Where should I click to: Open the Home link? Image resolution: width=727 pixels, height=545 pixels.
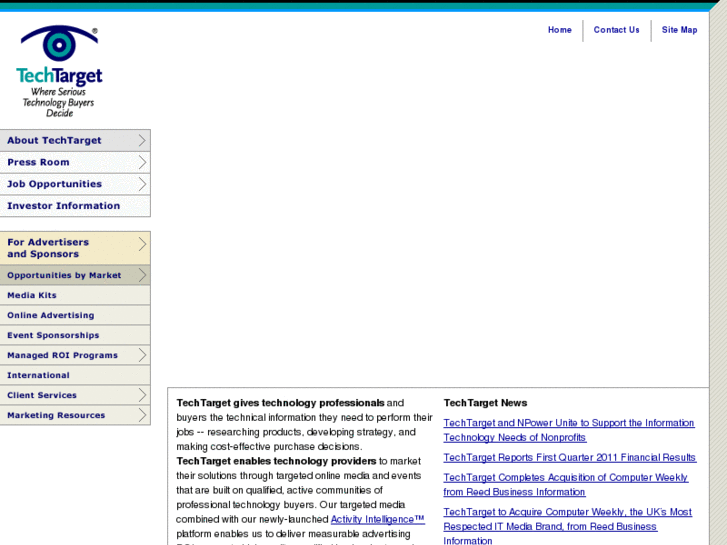pos(560,30)
